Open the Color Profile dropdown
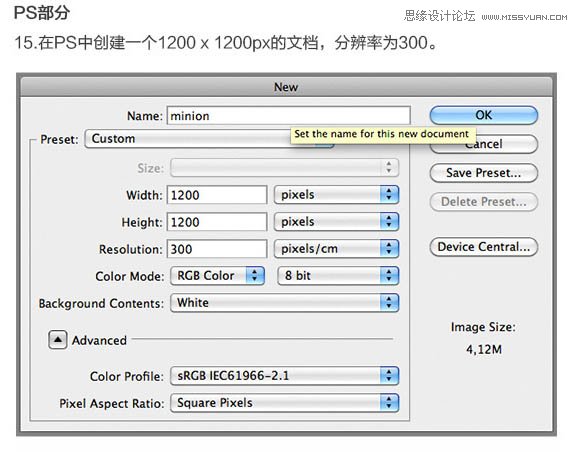578x452 pixels. (x=285, y=376)
